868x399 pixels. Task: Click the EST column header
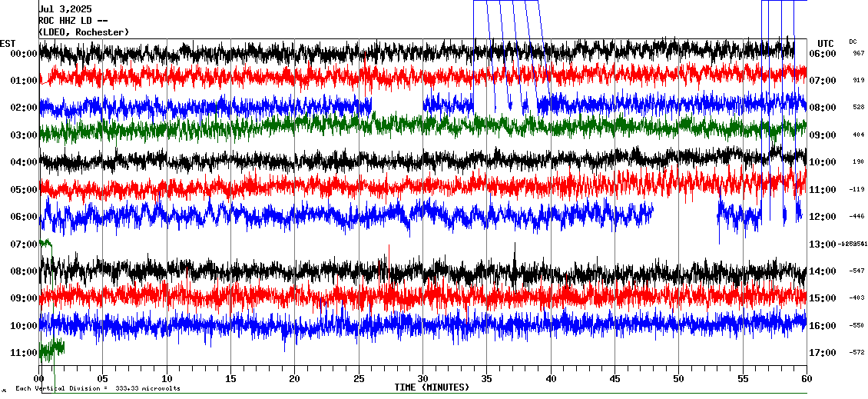point(8,43)
